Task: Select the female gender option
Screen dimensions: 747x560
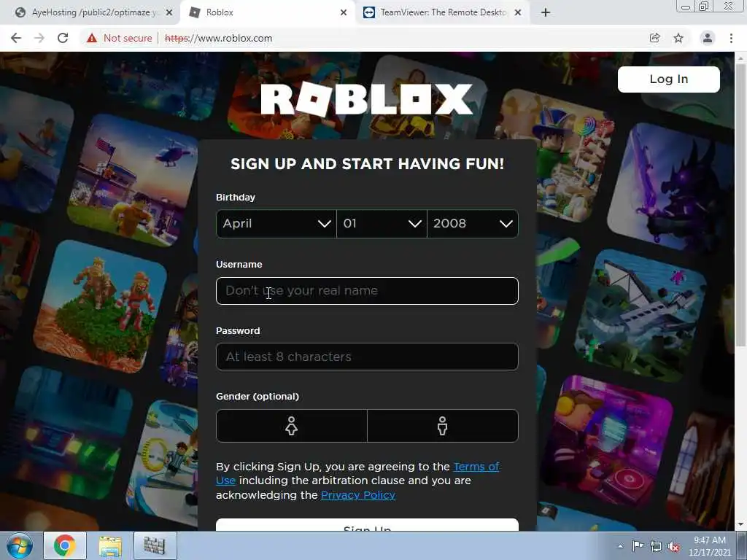Action: (x=292, y=426)
